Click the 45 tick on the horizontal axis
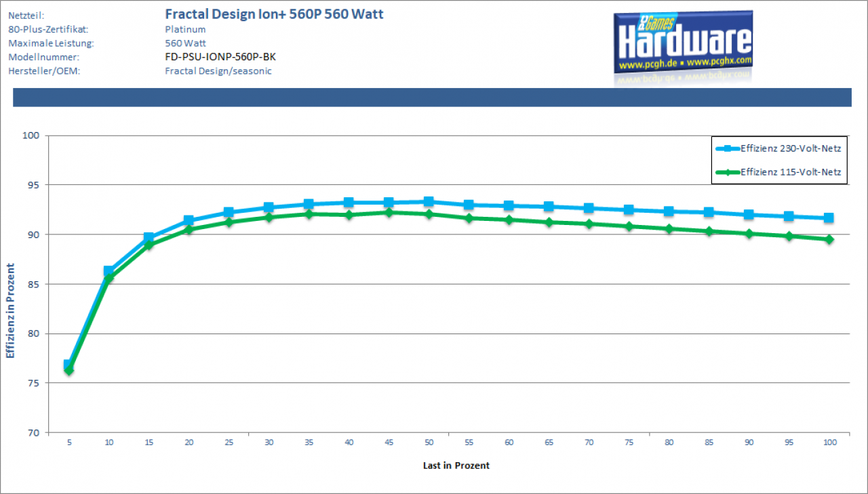 (389, 442)
